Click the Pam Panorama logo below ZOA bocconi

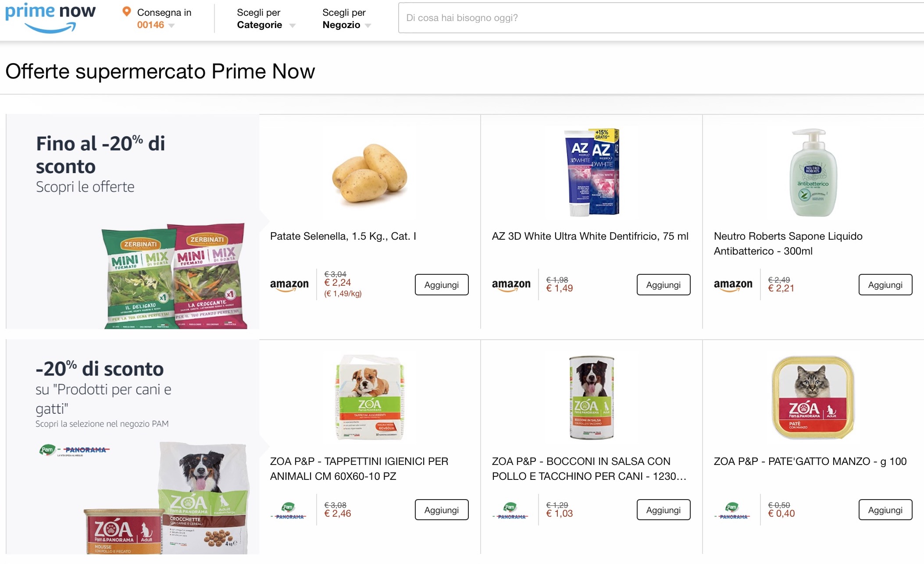tap(512, 510)
